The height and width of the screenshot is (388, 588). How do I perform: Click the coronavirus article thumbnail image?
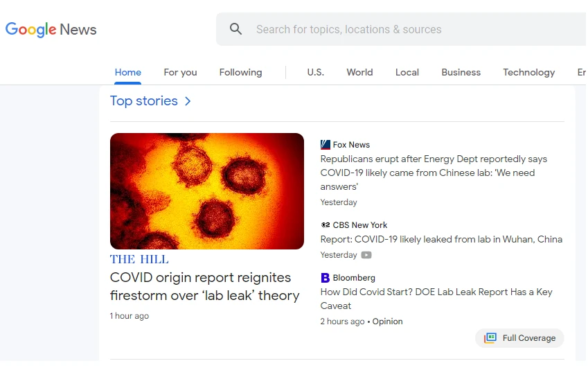point(207,191)
